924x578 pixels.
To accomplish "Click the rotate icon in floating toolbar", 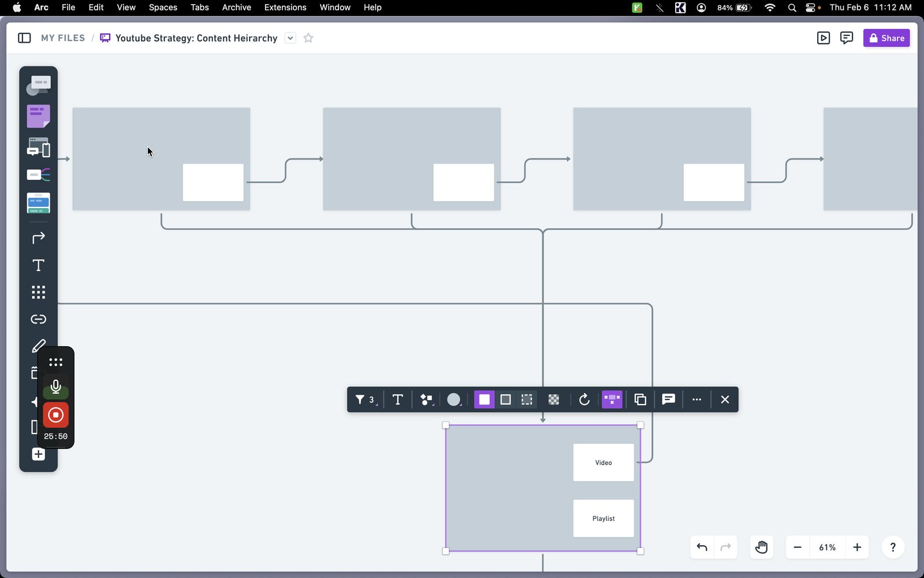I will pos(584,399).
